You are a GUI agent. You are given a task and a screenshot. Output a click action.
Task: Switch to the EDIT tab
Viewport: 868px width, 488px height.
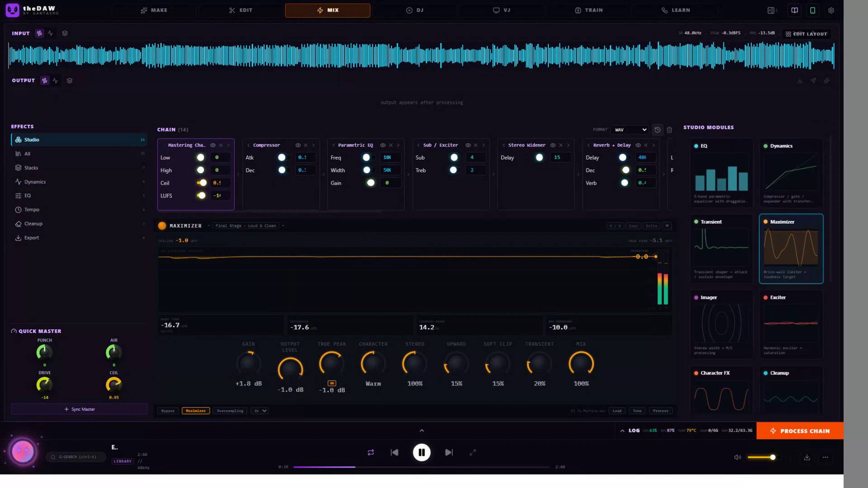241,10
